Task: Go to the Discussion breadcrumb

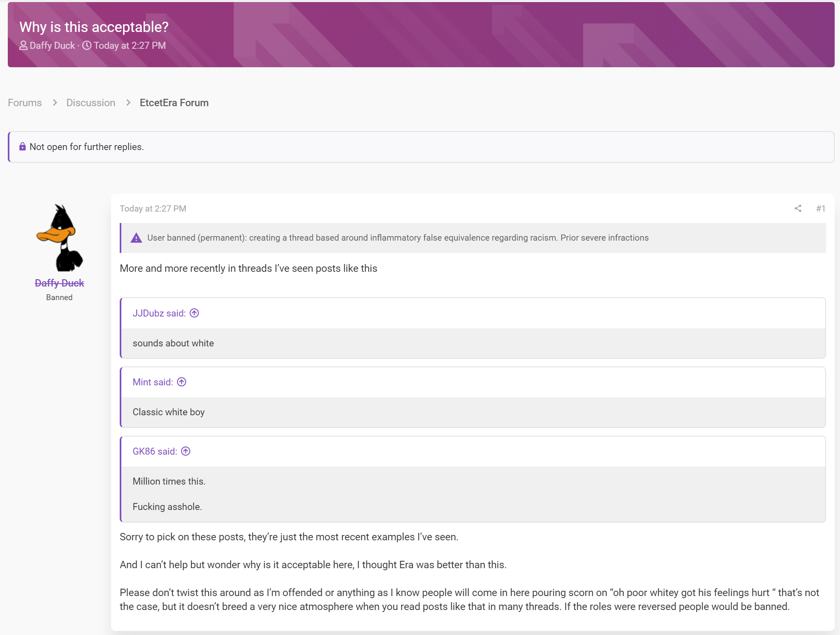Action: coord(91,102)
